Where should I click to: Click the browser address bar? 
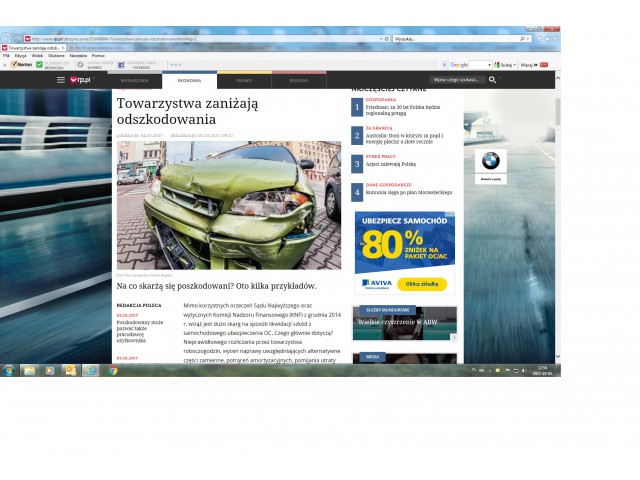point(200,39)
